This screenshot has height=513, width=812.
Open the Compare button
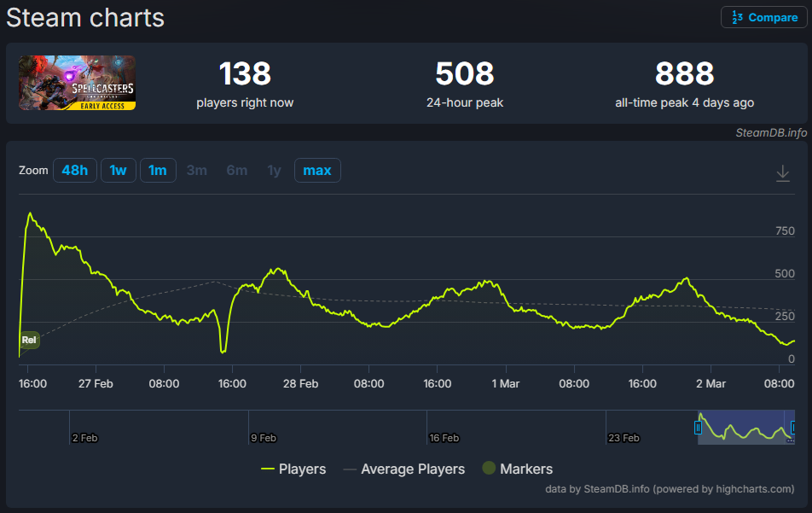click(x=764, y=17)
